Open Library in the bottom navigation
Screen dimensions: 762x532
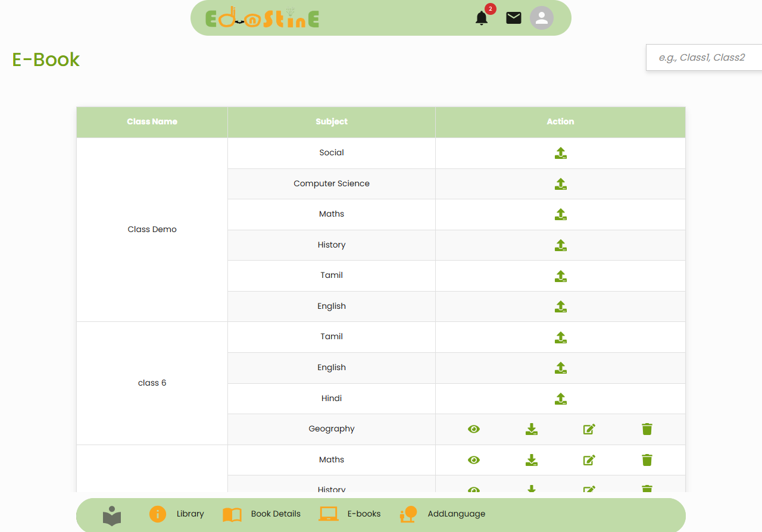point(177,514)
